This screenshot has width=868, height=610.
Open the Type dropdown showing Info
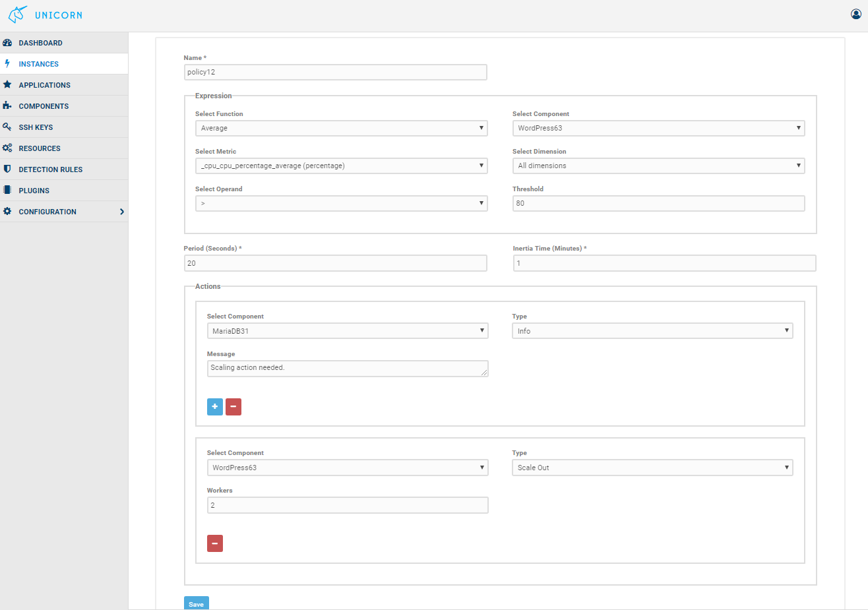click(652, 331)
